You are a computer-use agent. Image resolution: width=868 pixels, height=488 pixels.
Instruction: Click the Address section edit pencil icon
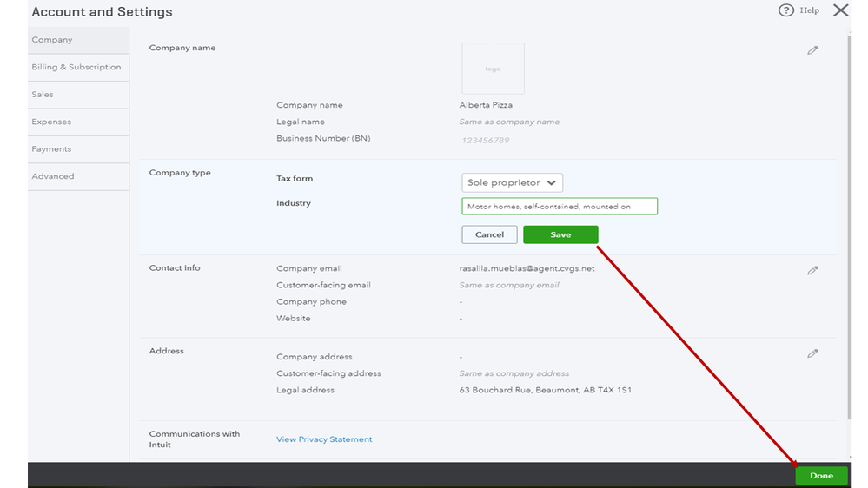(x=812, y=354)
